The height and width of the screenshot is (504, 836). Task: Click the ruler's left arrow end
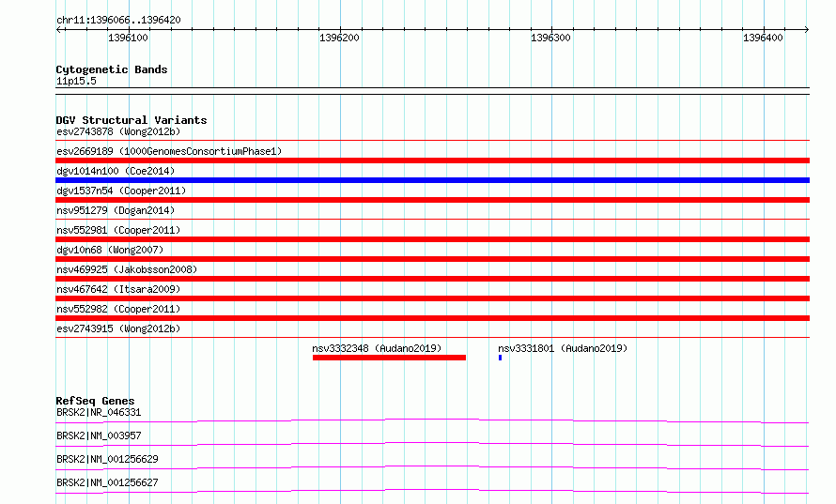pyautogui.click(x=58, y=29)
